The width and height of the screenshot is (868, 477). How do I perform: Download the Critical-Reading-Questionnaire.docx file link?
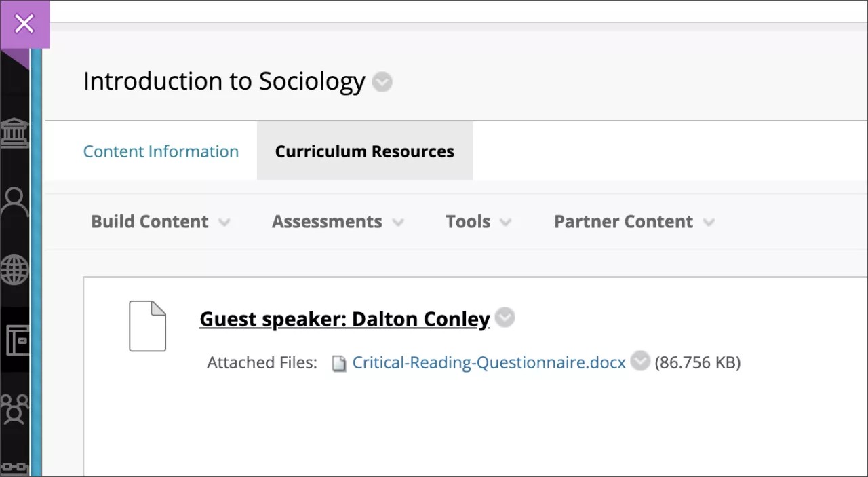(488, 362)
